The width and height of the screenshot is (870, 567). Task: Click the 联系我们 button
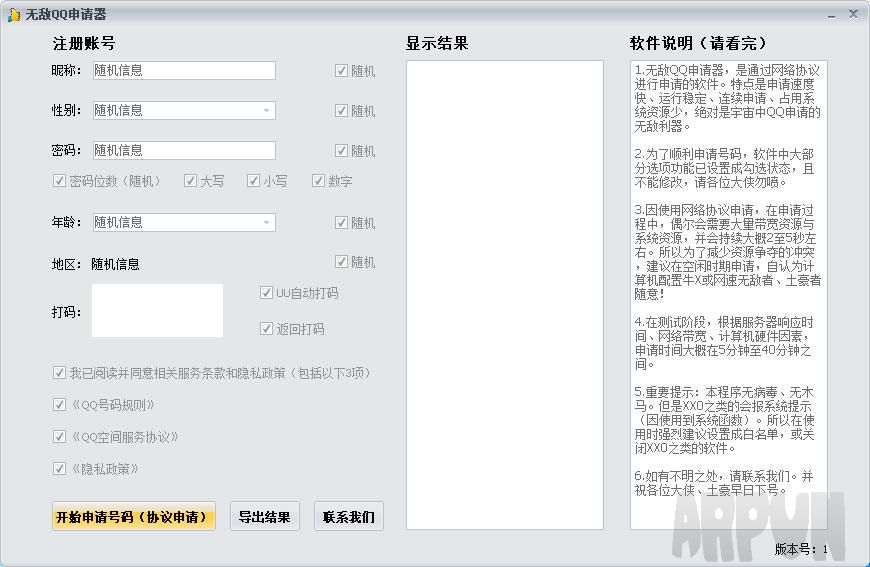(x=348, y=517)
